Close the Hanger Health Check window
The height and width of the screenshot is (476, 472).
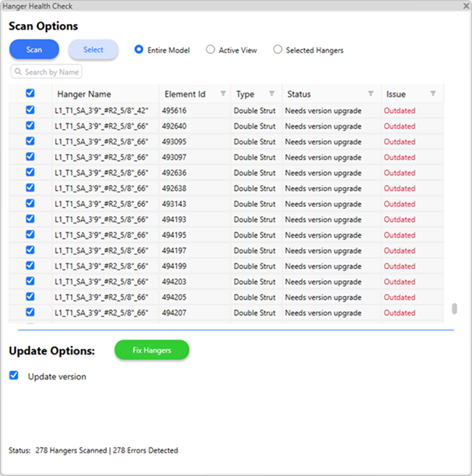coord(466,6)
